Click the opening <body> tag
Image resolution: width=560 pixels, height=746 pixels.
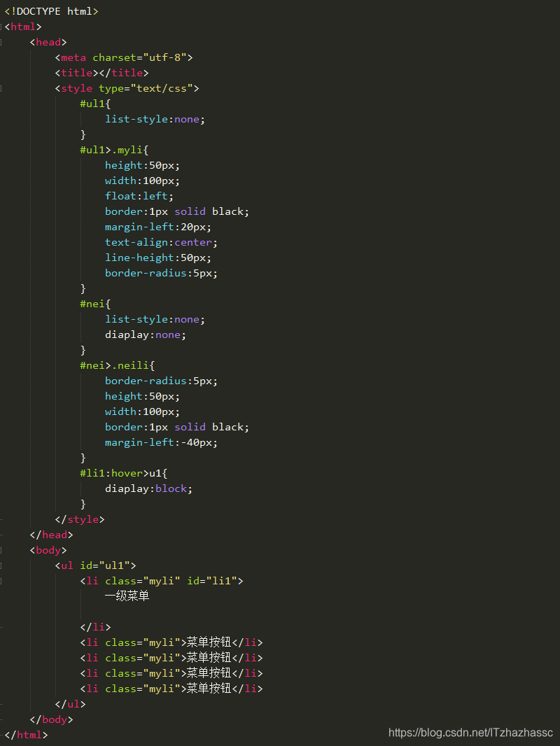pos(48,551)
